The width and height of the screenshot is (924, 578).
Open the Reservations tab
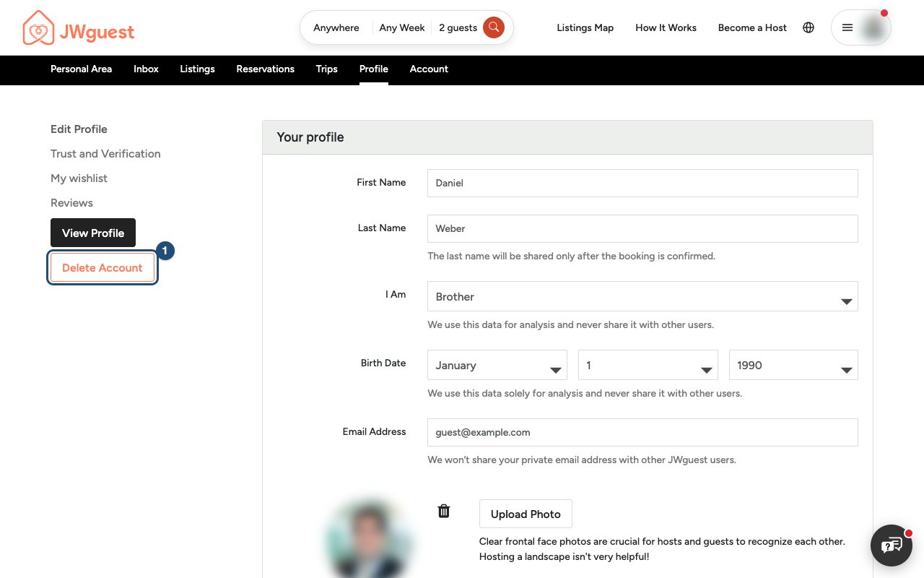[265, 69]
